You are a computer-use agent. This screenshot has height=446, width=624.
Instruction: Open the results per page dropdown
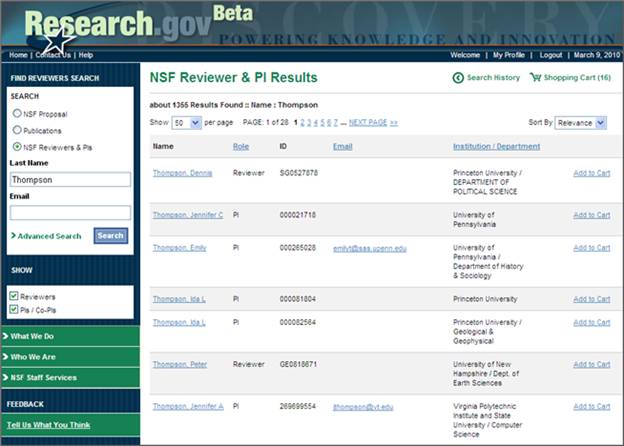pyautogui.click(x=186, y=122)
